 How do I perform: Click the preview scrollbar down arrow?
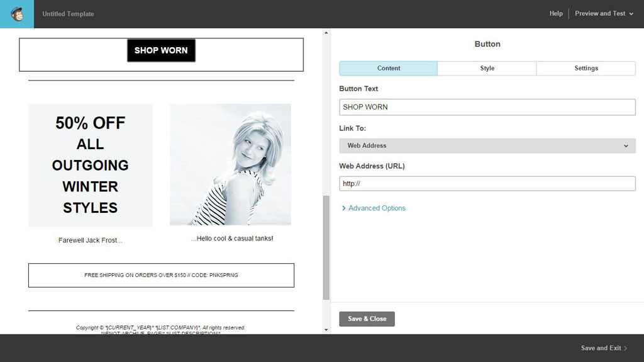point(326,329)
